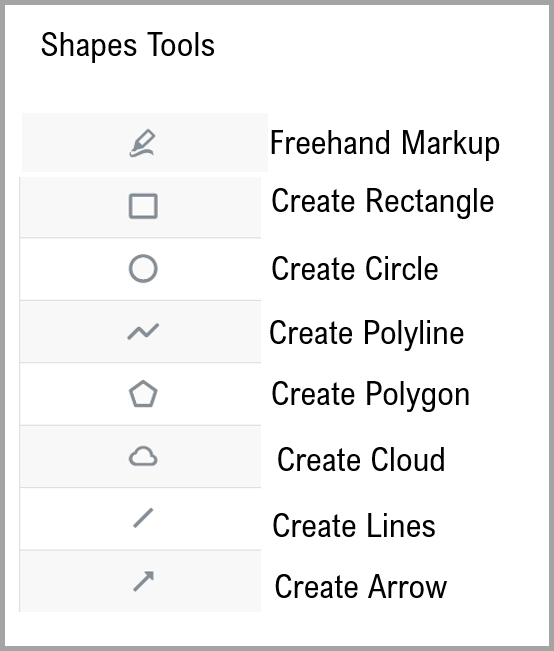
Task: Click the Create Circle text label
Action: (355, 269)
